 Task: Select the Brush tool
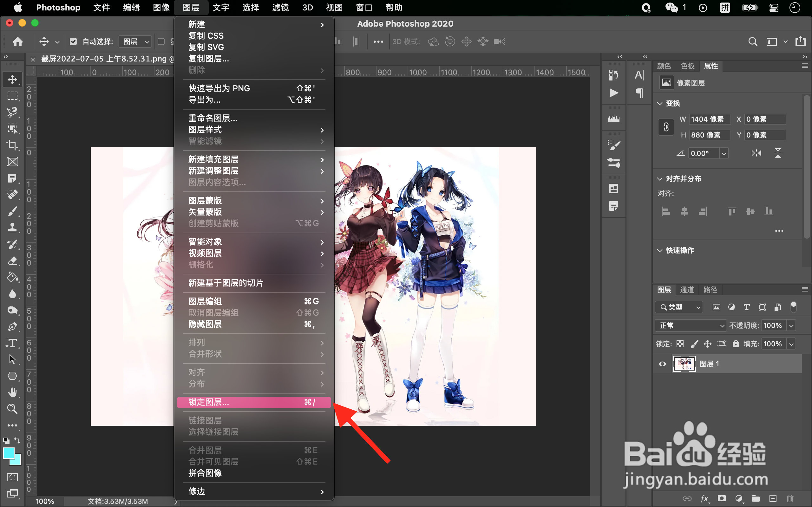[x=12, y=211]
